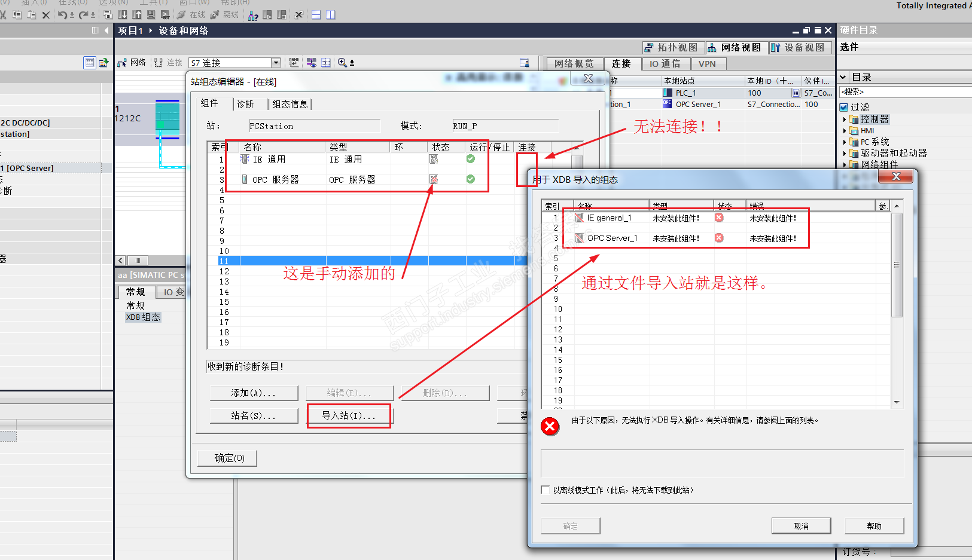Click the 添加(A)... button
The width and height of the screenshot is (972, 560).
click(x=254, y=393)
